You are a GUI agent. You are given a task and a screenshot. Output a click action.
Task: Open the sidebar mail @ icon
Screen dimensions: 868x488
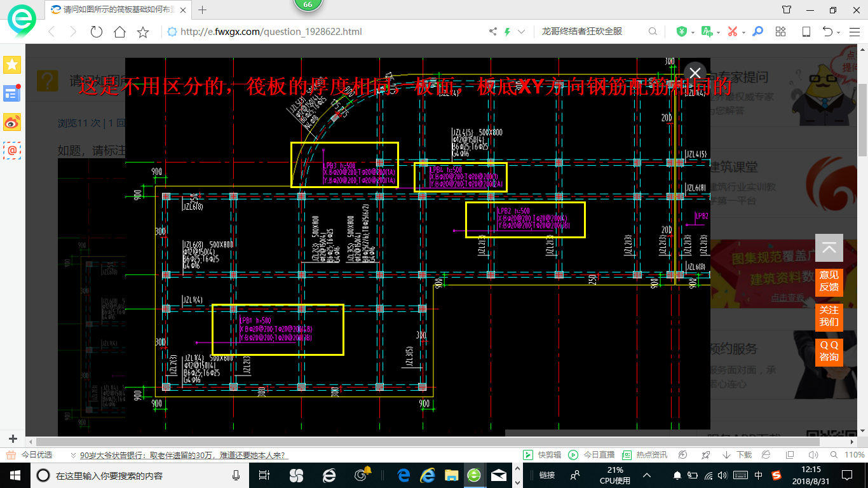click(12, 150)
